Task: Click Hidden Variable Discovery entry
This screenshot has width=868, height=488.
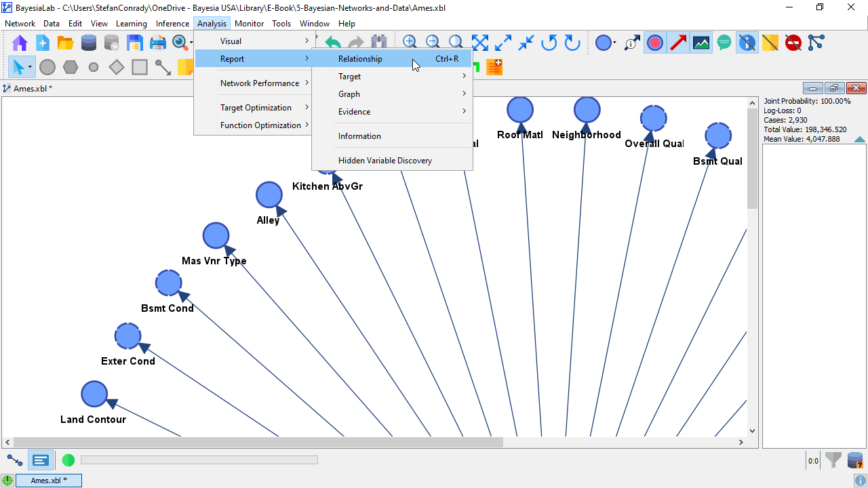Action: tap(384, 161)
